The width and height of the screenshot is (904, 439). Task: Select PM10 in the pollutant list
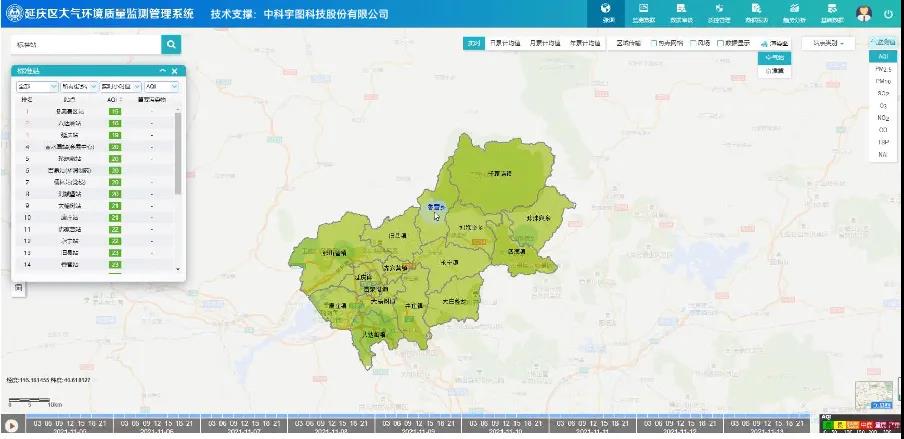[883, 81]
